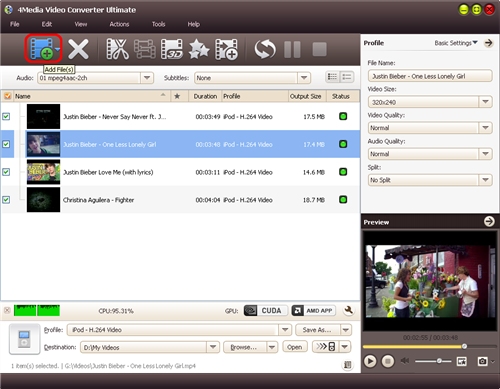Click the Open destination button
The width and height of the screenshot is (500, 389).
[x=295, y=347]
